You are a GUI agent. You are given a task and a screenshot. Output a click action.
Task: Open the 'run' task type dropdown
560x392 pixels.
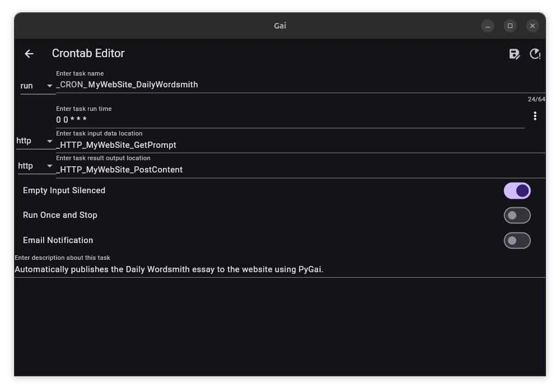click(x=37, y=86)
